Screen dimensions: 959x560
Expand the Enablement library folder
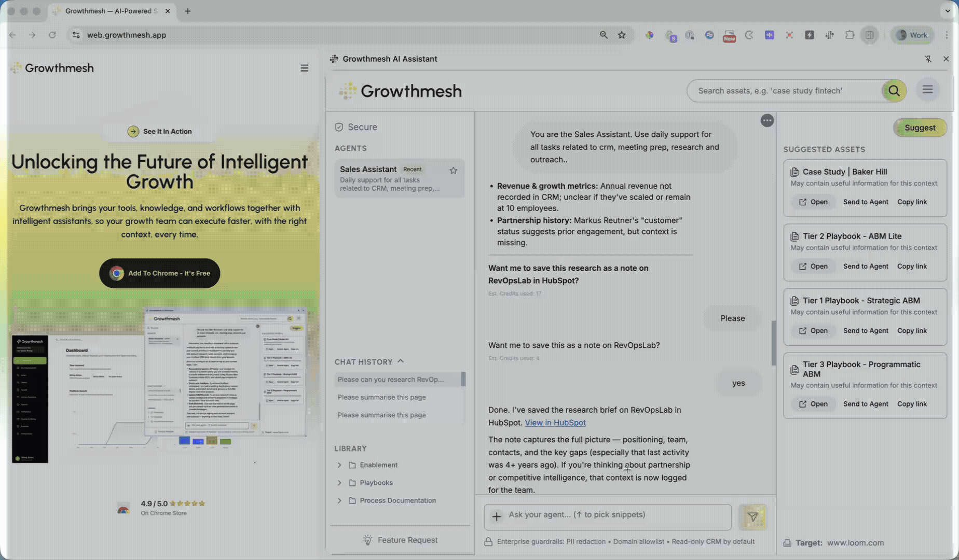pos(339,465)
